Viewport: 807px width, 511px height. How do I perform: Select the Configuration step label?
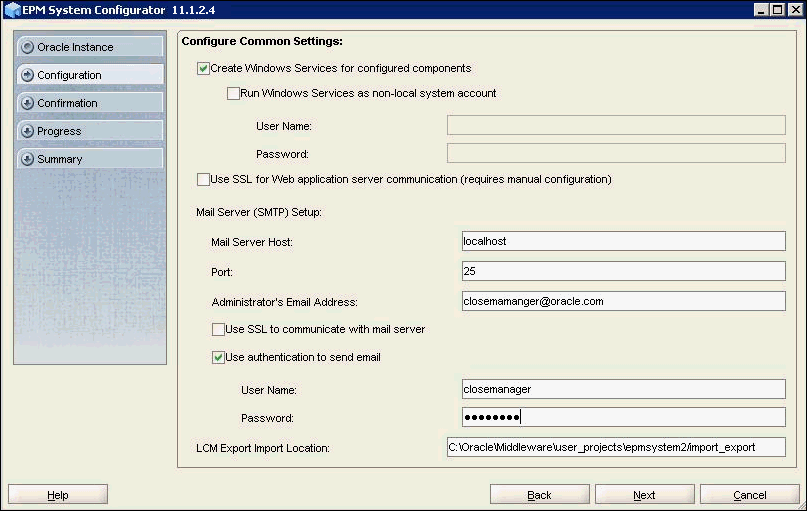pyautogui.click(x=69, y=75)
